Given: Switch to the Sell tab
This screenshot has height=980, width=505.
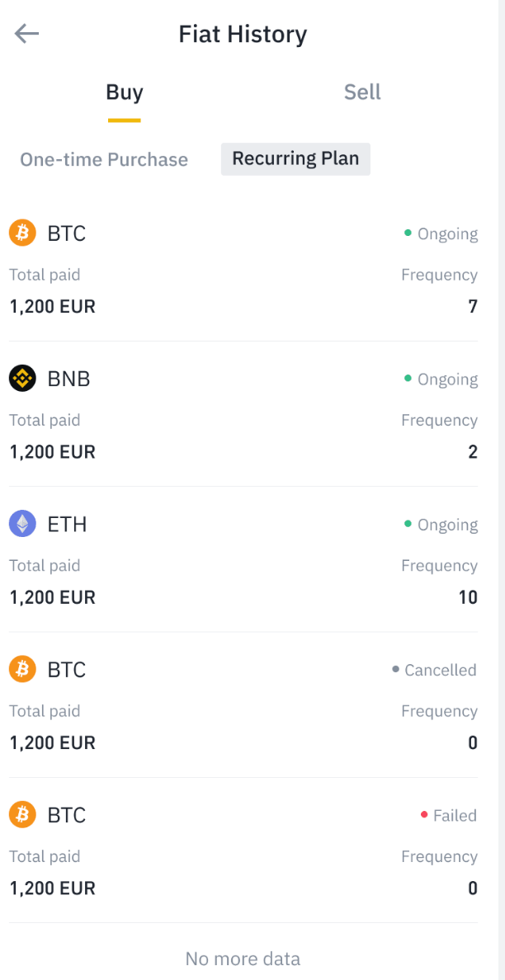Looking at the screenshot, I should (x=362, y=92).
